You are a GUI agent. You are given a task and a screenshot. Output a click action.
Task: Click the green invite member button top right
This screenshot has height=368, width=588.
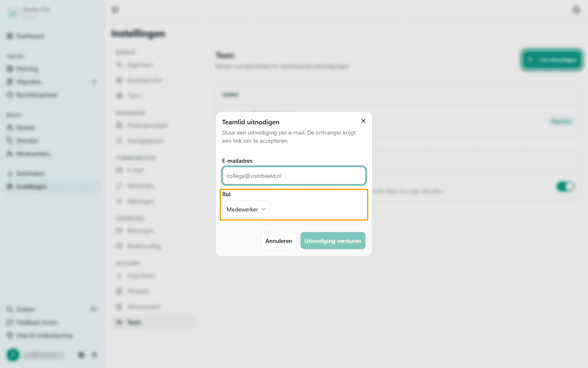click(552, 60)
